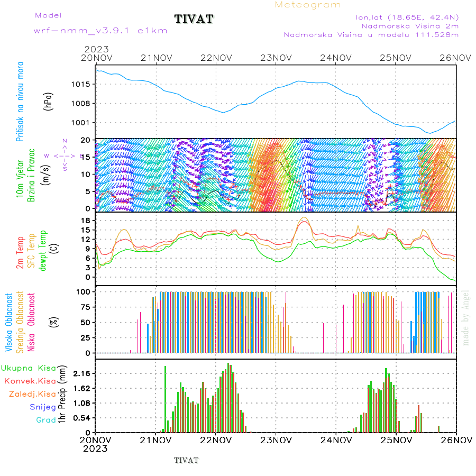This screenshot has width=476, height=476.
Task: Click the pressure minimum near 25NOV afternoon
Action: (429, 133)
